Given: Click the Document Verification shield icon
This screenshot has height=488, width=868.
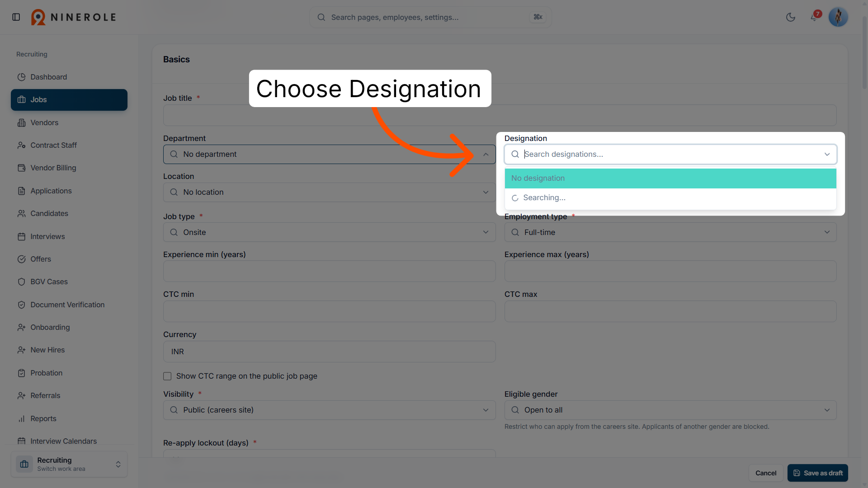Looking at the screenshot, I should pyautogui.click(x=21, y=305).
